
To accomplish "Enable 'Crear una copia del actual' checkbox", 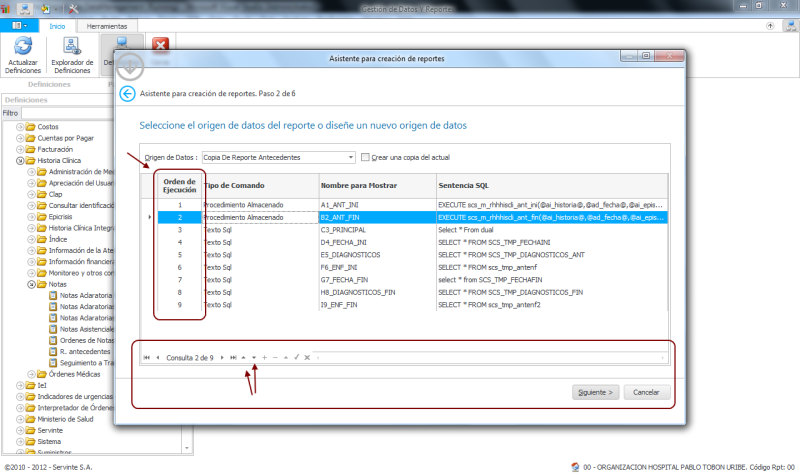I will [366, 157].
